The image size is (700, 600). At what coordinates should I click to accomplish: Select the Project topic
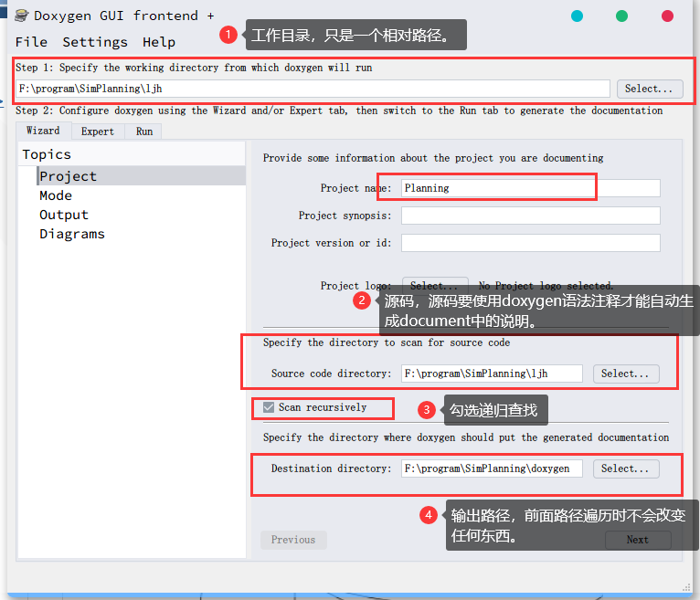point(141,176)
